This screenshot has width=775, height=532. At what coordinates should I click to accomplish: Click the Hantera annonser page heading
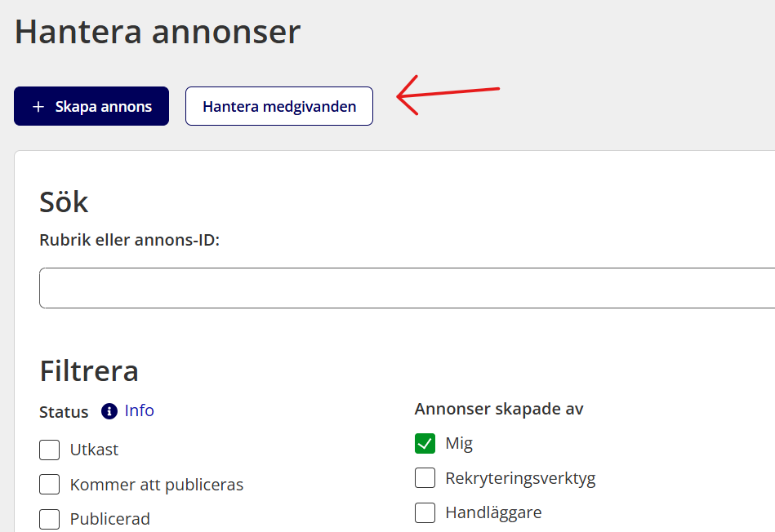click(158, 32)
